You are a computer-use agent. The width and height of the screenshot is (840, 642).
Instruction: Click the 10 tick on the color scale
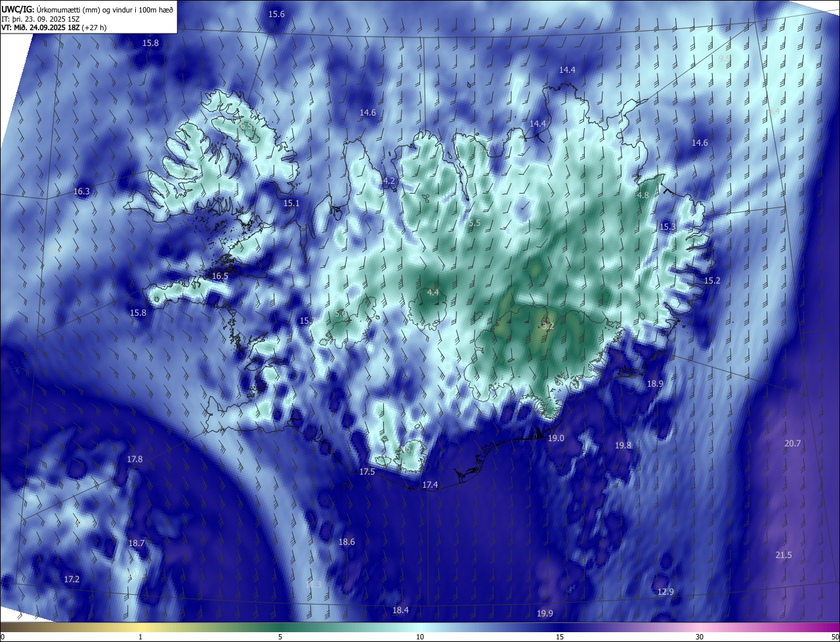coord(420,637)
